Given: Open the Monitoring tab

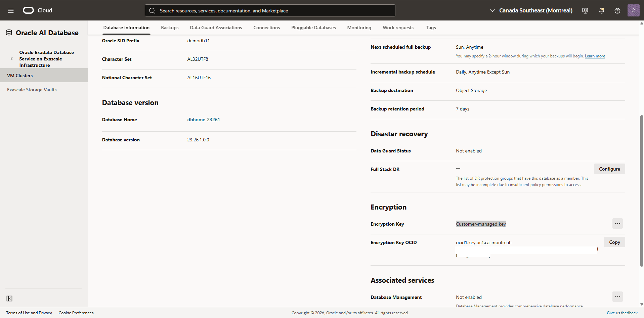Looking at the screenshot, I should [x=359, y=28].
